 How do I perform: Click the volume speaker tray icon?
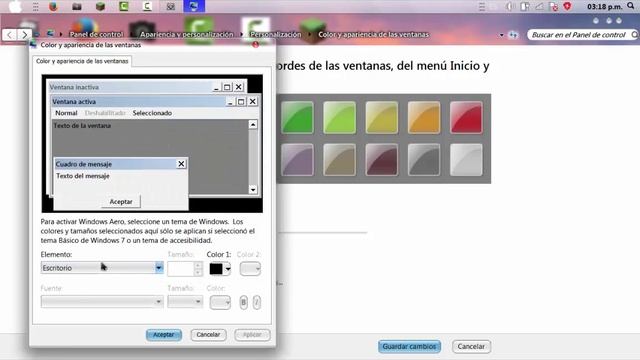pyautogui.click(x=509, y=7)
